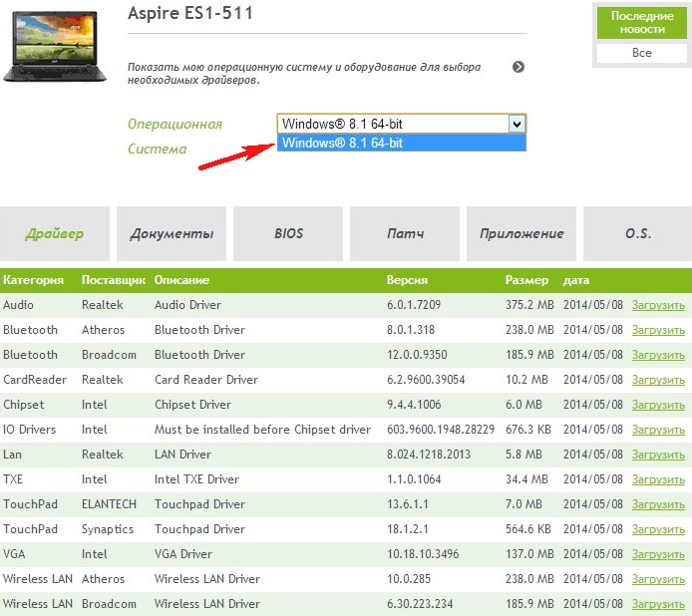This screenshot has height=616, width=692.
Task: Click the Версия column header
Action: (407, 280)
